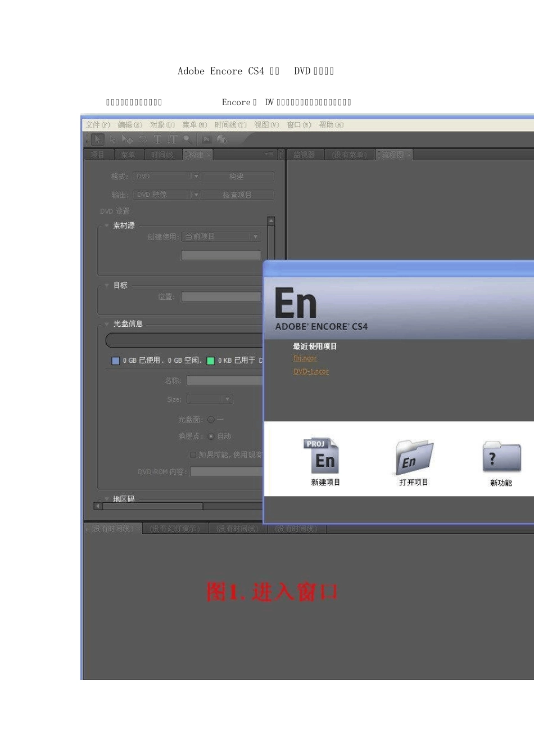The width and height of the screenshot is (534, 756).
Task: Open the 创建使用 当前项目 dropdown
Action: (221, 237)
